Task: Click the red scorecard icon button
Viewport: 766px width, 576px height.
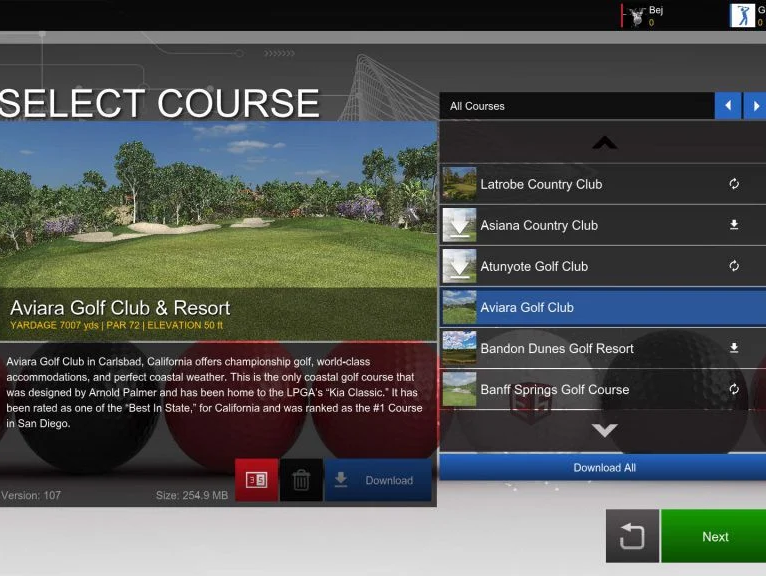Action: [x=256, y=480]
